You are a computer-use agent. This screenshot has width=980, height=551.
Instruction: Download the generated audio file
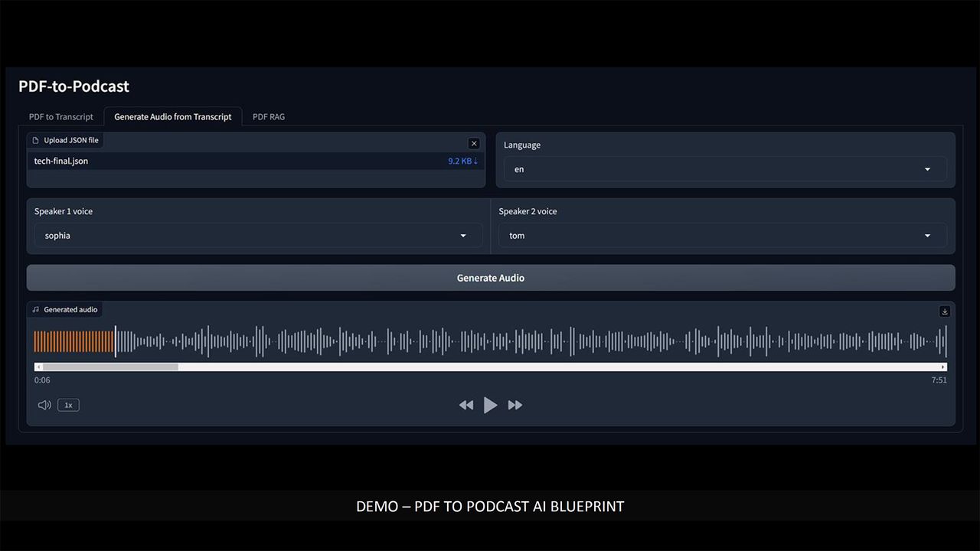point(945,311)
